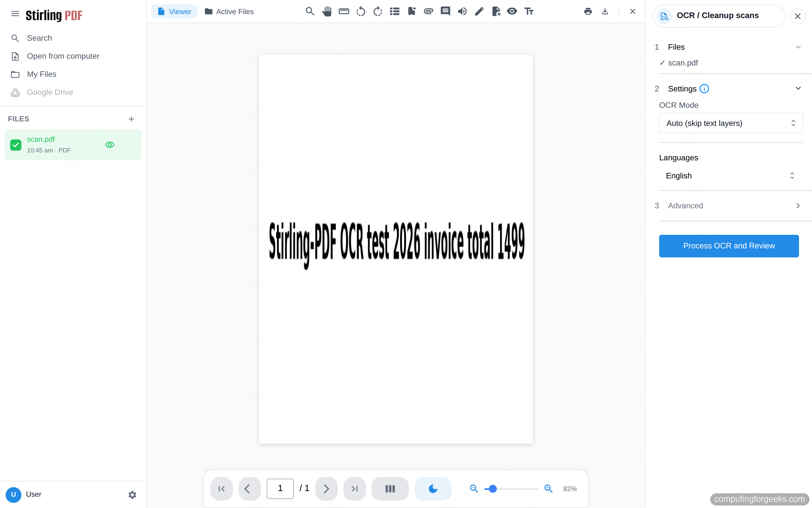
Task: Show the Settings info tooltip icon
Action: 704,89
